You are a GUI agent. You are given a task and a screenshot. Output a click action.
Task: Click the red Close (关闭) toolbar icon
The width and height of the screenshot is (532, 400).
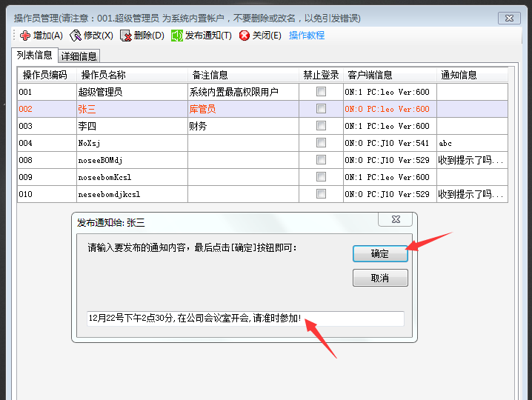[245, 36]
